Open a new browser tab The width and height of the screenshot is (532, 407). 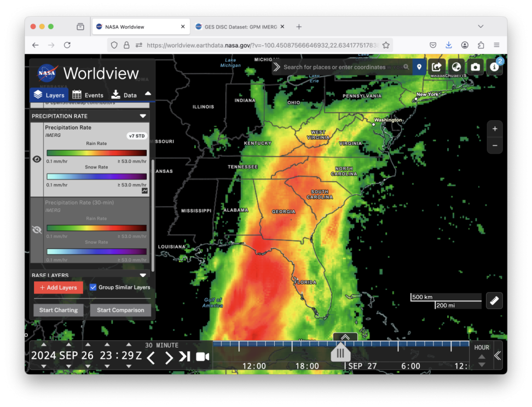tap(299, 27)
